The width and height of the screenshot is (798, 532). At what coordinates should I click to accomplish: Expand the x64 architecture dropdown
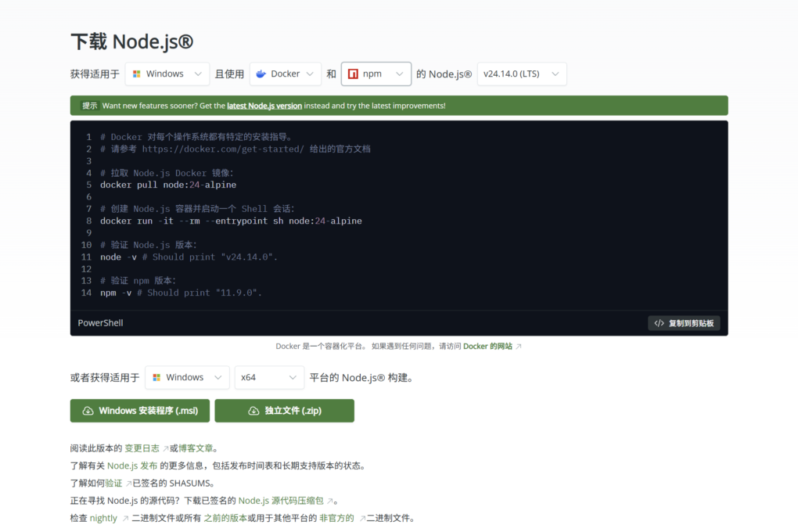[269, 377]
